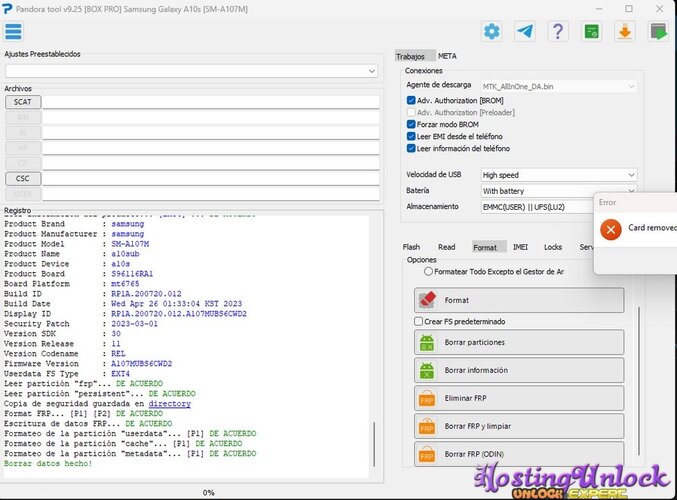677x500 pixels.
Task: Click log text 'Borrar datos hecho!'
Action: [48, 464]
